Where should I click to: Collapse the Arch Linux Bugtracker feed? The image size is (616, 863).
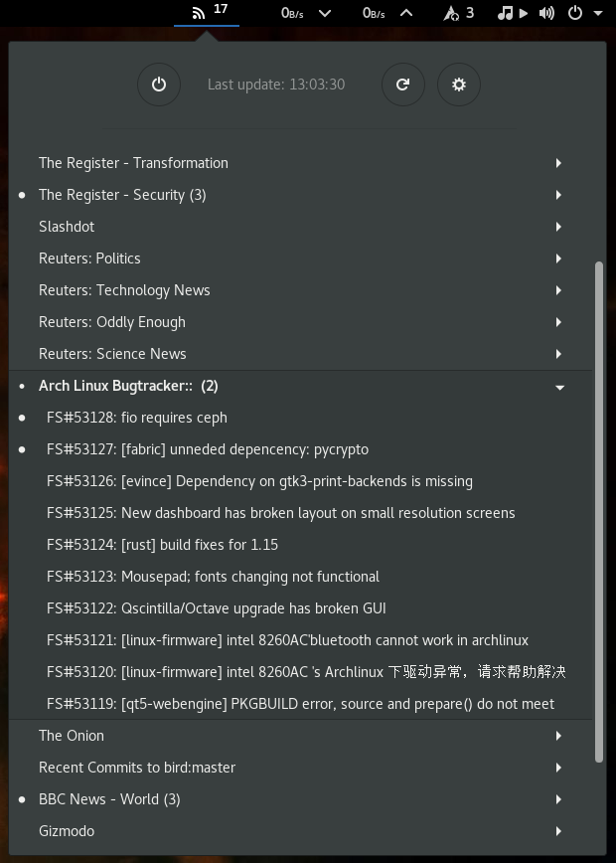[x=559, y=386]
